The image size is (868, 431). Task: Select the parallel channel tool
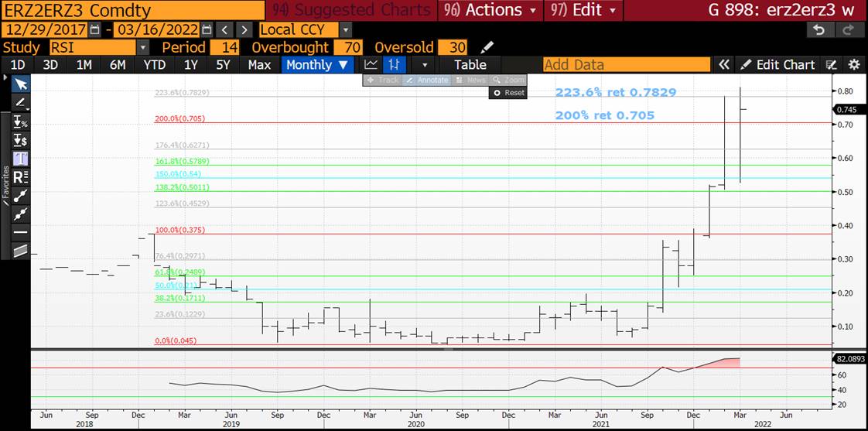click(21, 251)
